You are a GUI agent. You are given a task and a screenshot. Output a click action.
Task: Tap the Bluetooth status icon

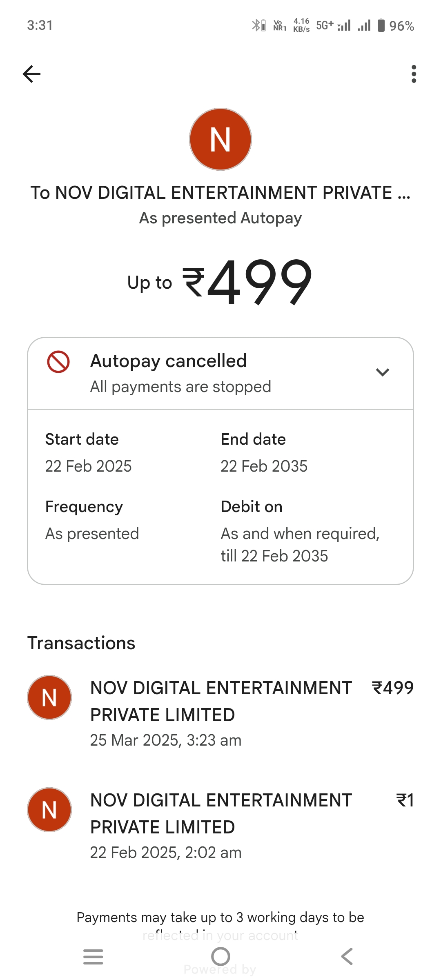pyautogui.click(x=256, y=25)
